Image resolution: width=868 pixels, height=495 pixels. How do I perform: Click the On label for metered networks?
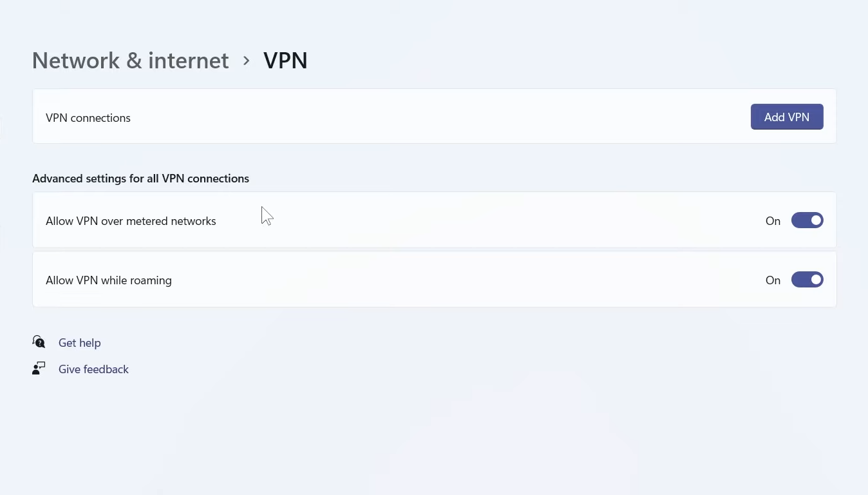pyautogui.click(x=773, y=221)
